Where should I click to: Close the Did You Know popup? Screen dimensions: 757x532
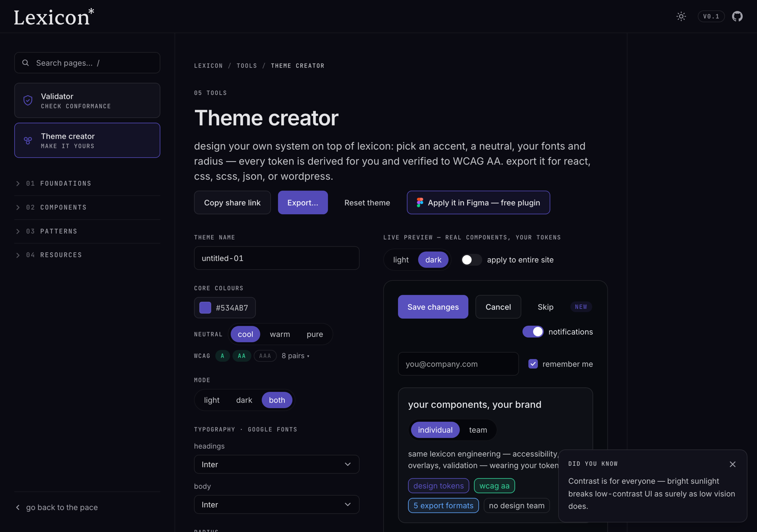click(732, 464)
